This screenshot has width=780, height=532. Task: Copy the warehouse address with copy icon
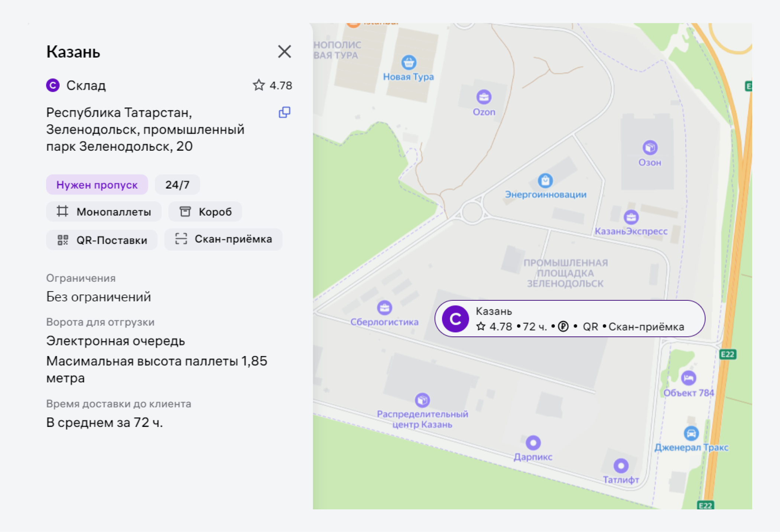[285, 112]
